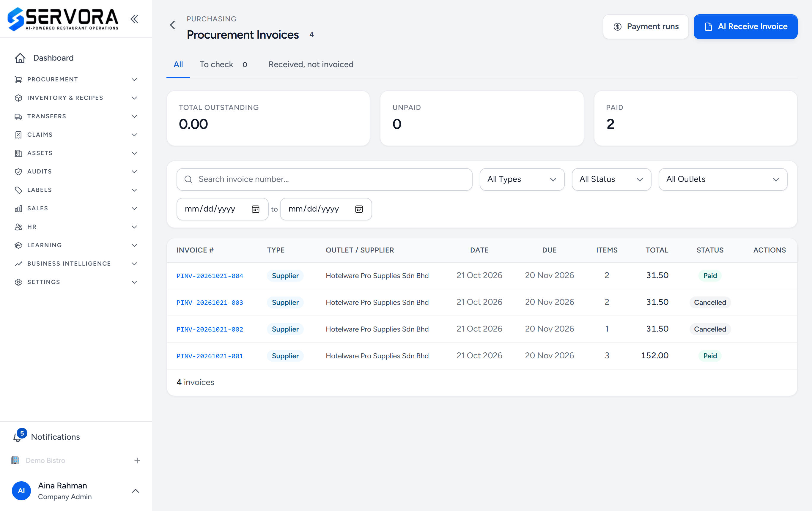Open the All Status dropdown
Screen dimensions: 812x511
611,179
